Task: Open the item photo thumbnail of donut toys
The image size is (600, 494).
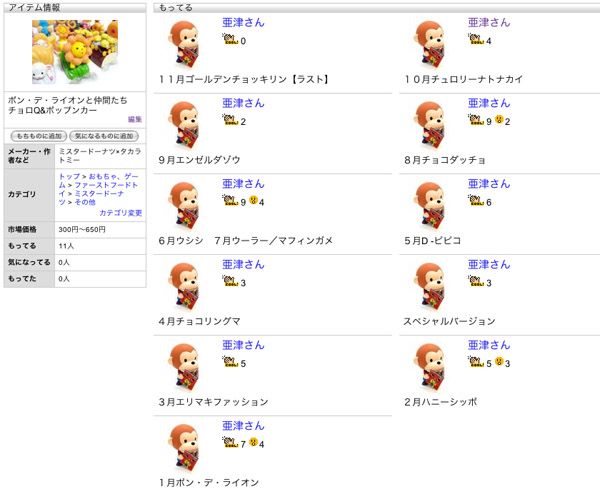Action: point(75,52)
